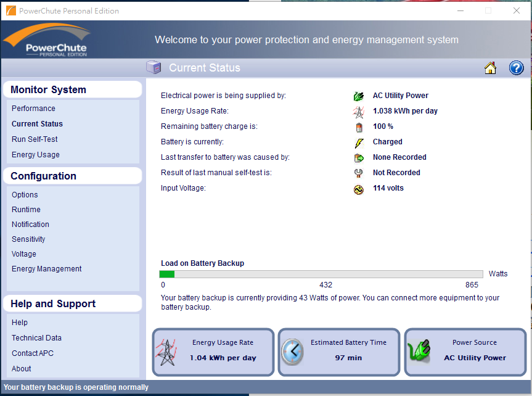Close the PowerChute window
This screenshot has width=532, height=396.
coord(517,11)
